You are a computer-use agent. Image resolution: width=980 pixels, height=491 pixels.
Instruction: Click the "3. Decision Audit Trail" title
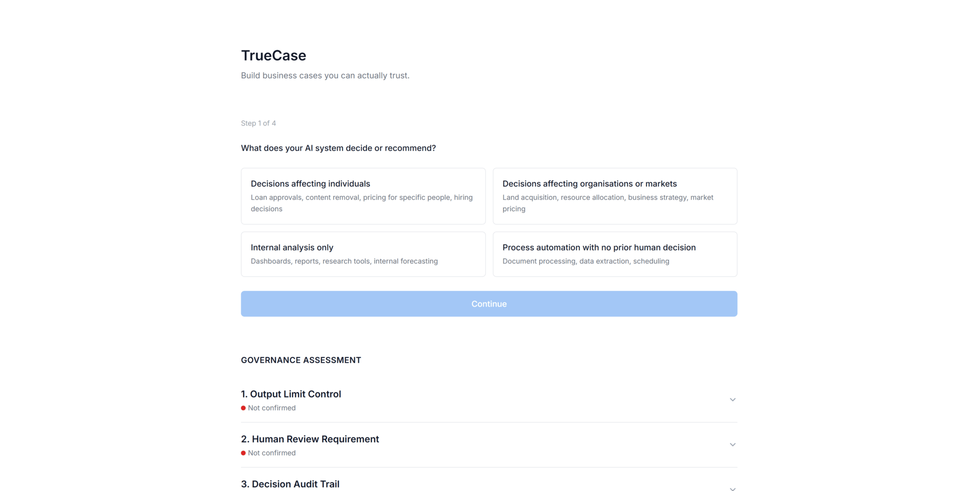point(290,484)
